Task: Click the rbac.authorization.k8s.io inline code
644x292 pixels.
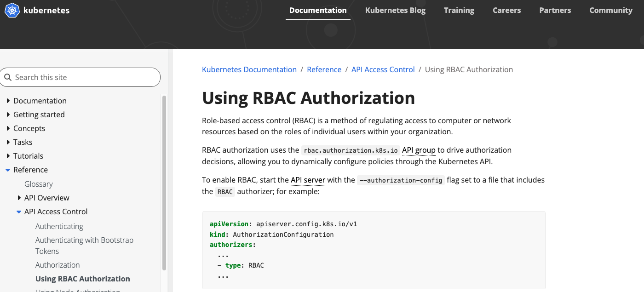Action: [x=351, y=150]
